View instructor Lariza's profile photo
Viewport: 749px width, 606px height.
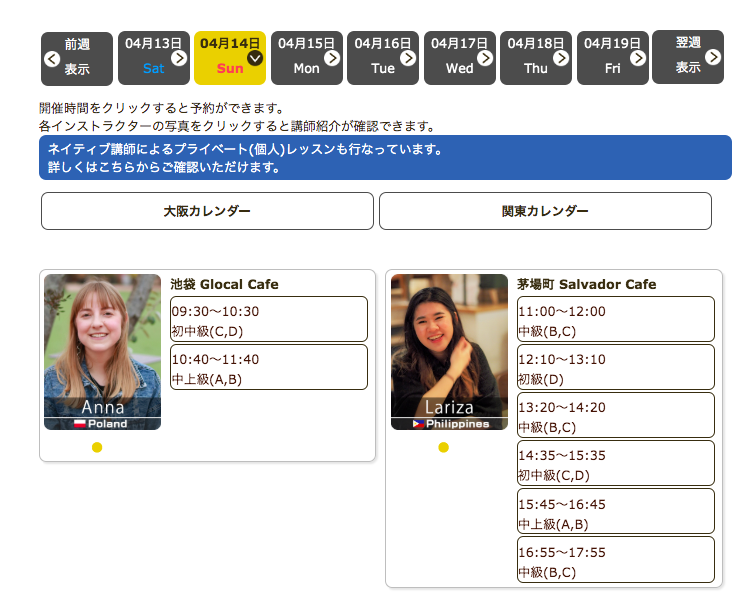click(x=449, y=351)
